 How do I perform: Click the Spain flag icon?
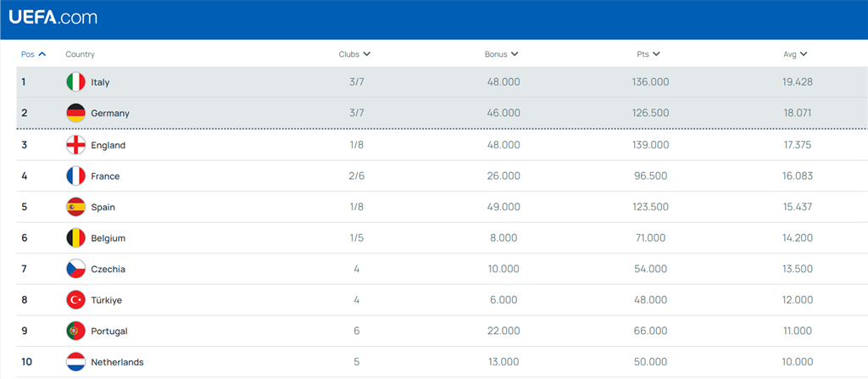point(75,207)
